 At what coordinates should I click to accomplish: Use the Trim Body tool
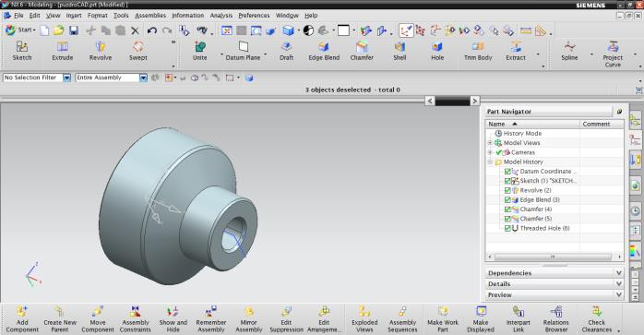point(478,51)
